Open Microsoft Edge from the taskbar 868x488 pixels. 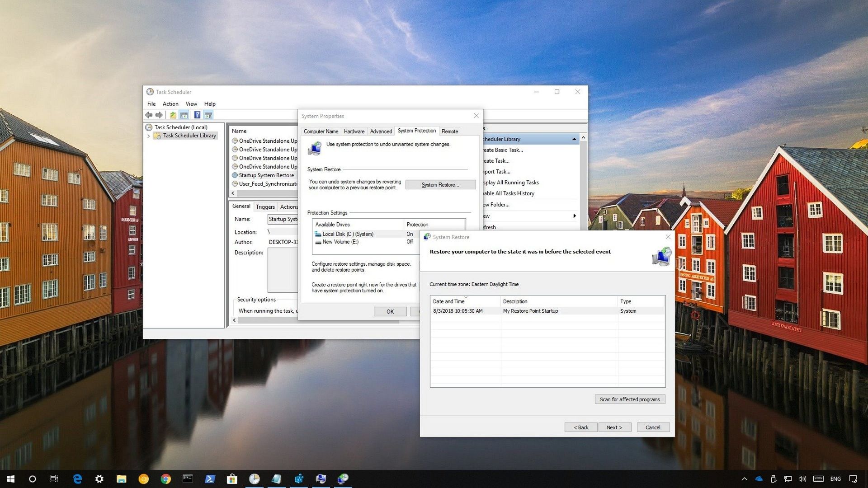click(x=77, y=479)
